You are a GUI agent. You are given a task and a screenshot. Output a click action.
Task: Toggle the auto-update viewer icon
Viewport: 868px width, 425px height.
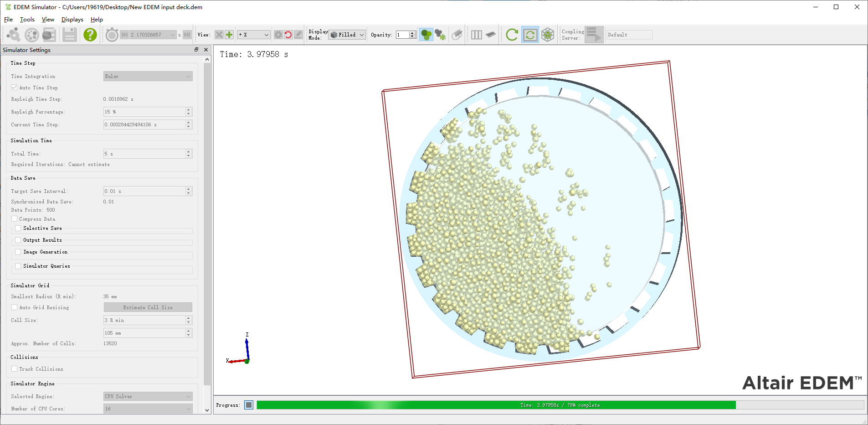click(530, 35)
